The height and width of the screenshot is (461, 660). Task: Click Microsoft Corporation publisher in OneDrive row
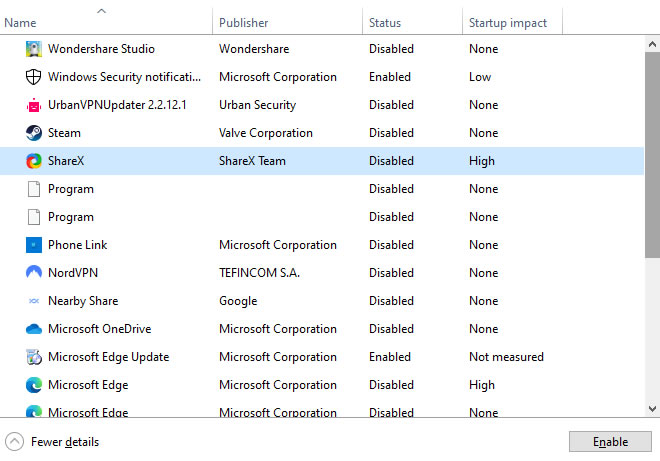click(278, 329)
